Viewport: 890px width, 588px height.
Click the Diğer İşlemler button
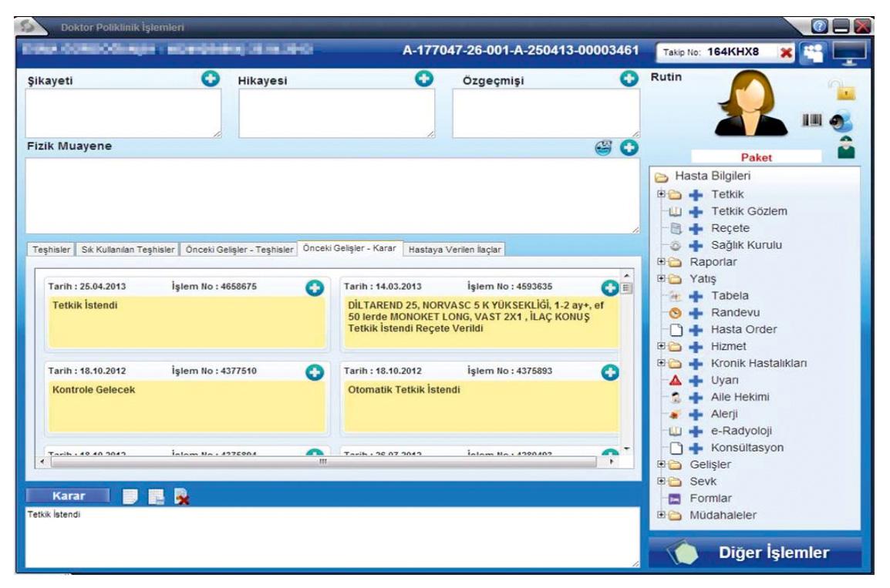pyautogui.click(x=755, y=553)
